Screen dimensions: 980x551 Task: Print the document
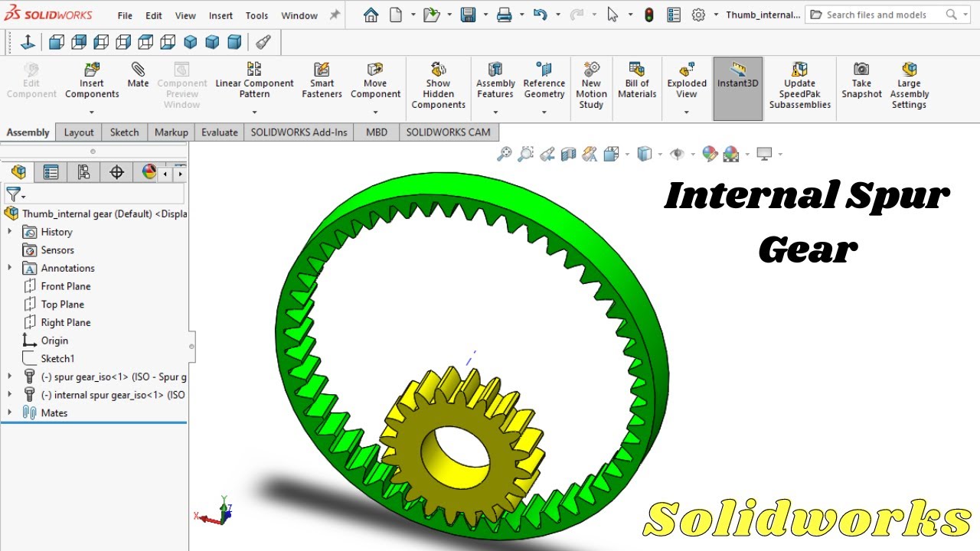(x=504, y=15)
